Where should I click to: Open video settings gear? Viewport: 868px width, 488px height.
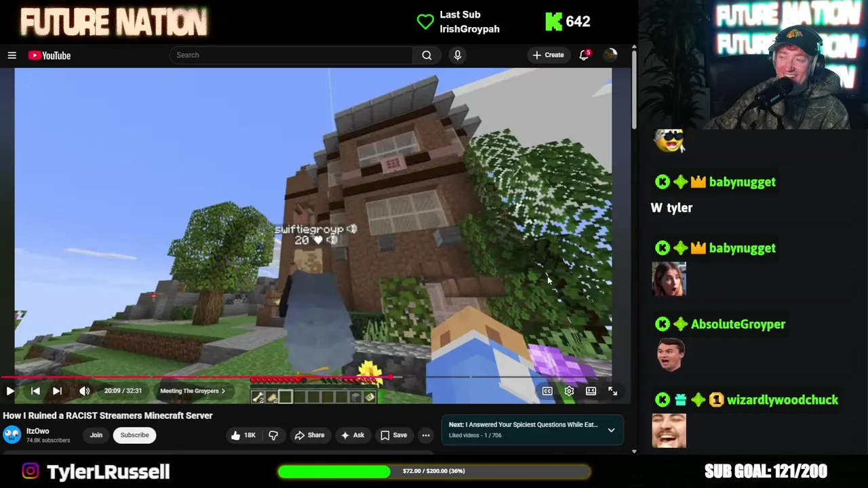pyautogui.click(x=569, y=391)
